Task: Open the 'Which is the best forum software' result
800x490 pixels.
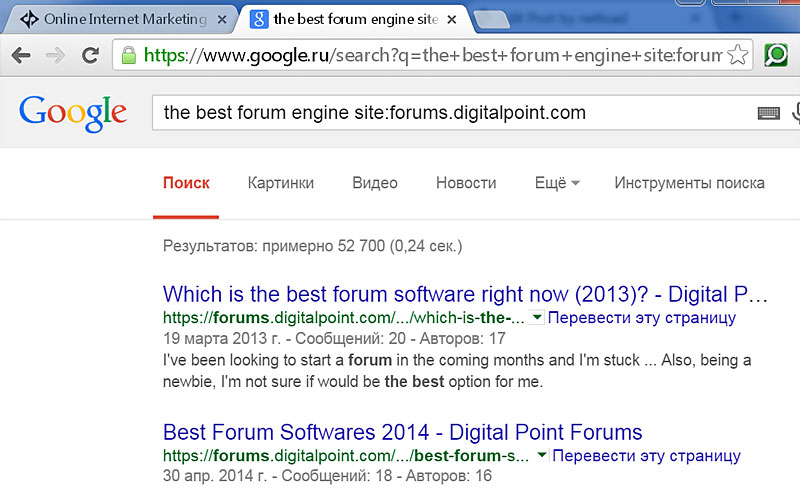Action: (x=466, y=295)
